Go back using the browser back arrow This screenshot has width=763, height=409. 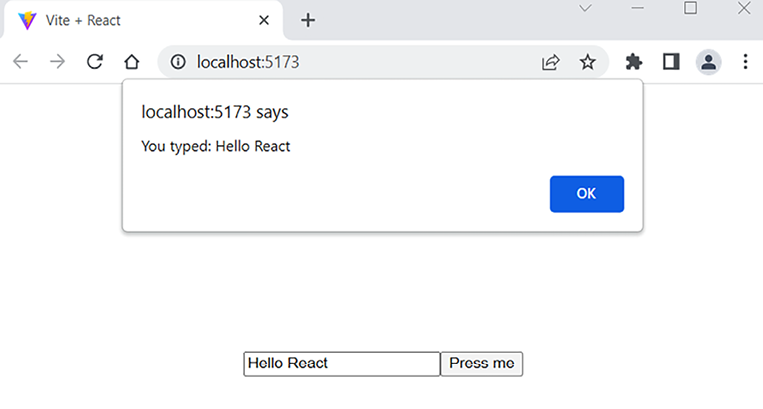tap(21, 62)
